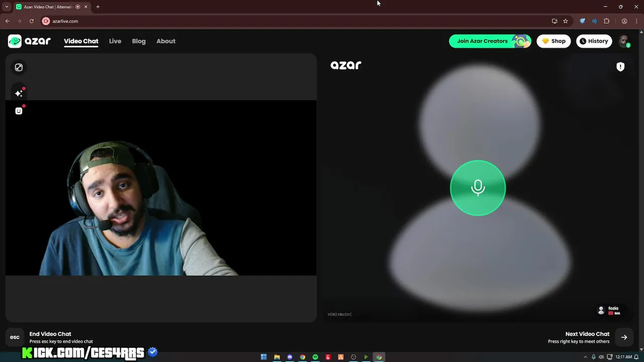Open the Chrome three-dot menu
This screenshot has height=362, width=644.
coord(635,21)
